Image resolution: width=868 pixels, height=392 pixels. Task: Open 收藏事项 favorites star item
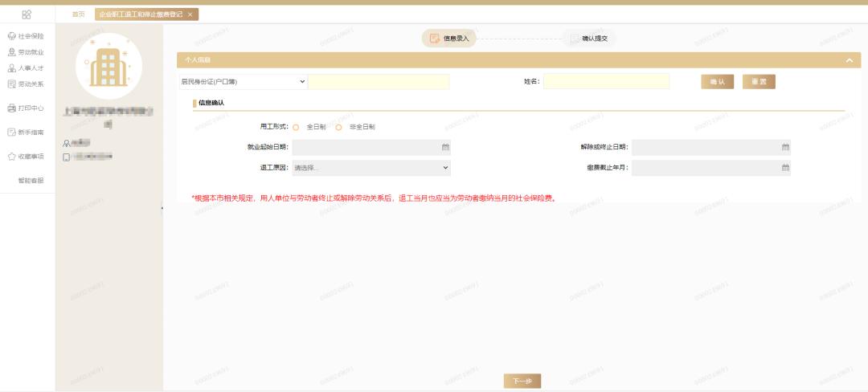pyautogui.click(x=26, y=157)
